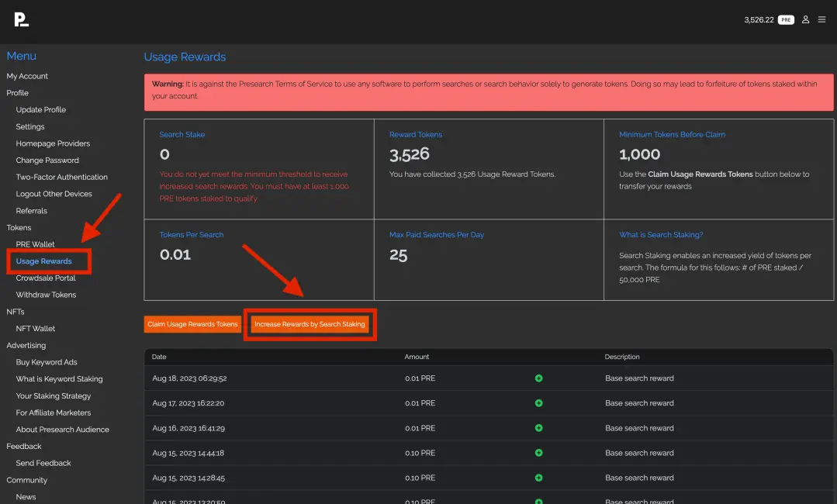The height and width of the screenshot is (504, 837).
Task: Open Two-Factor Authentication settings
Action: click(x=62, y=177)
